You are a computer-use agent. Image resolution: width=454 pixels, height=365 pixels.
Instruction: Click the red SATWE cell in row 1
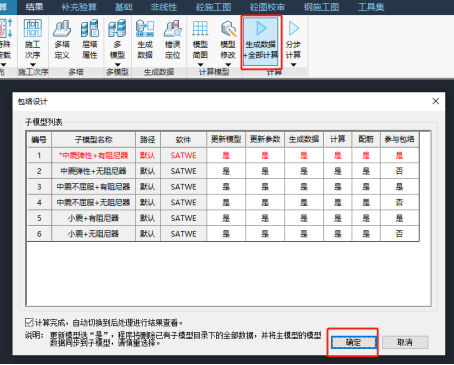[x=183, y=155]
